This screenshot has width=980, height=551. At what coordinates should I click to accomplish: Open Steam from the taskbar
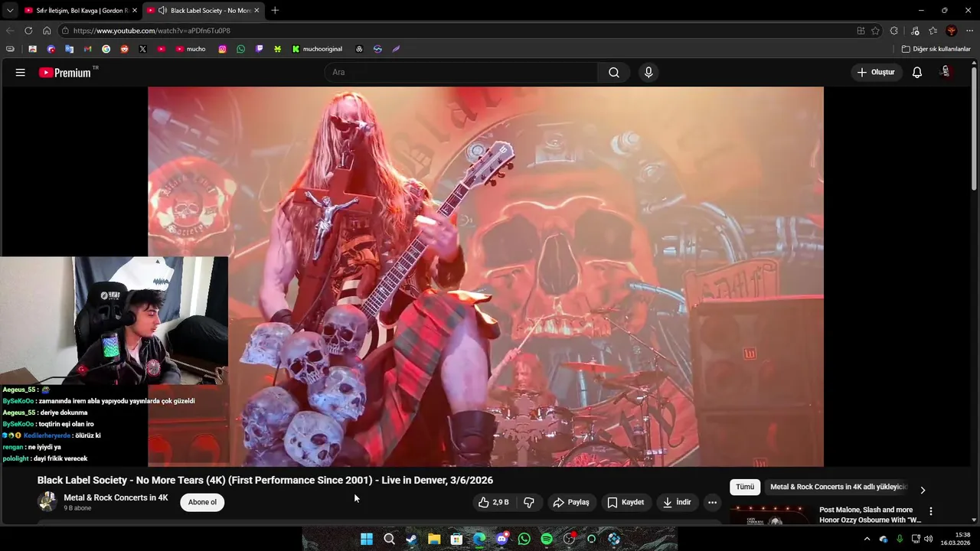[x=412, y=539]
